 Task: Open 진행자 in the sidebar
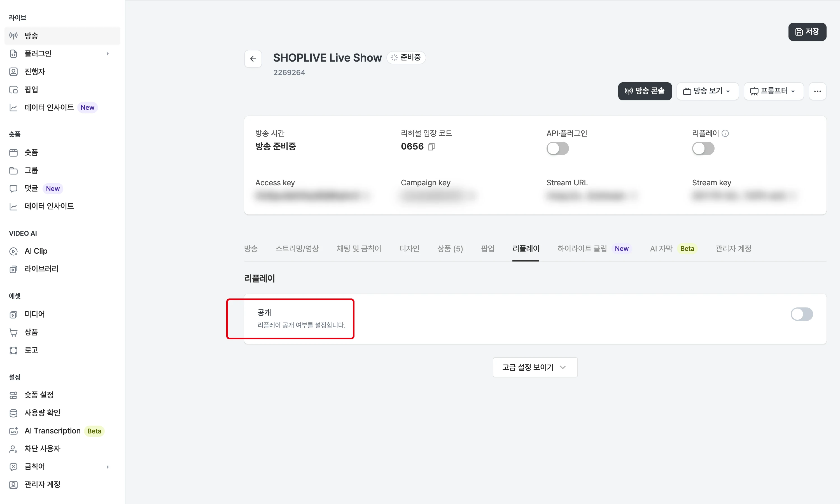click(x=62, y=72)
